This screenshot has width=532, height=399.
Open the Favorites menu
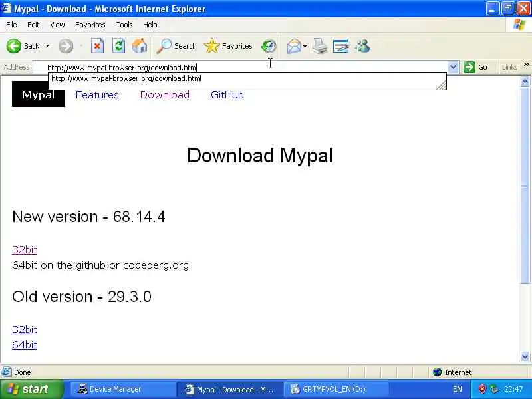(90, 25)
